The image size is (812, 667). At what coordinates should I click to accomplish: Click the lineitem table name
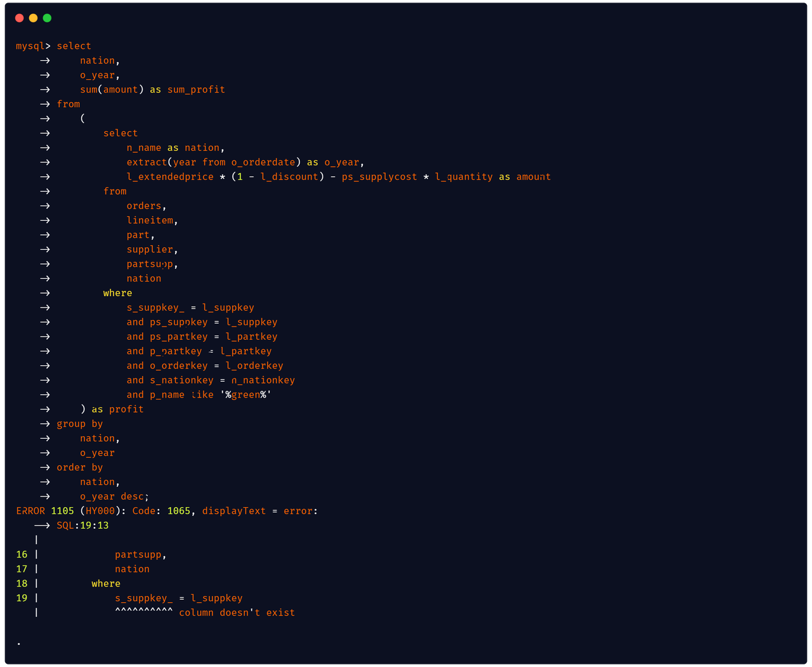tap(150, 221)
